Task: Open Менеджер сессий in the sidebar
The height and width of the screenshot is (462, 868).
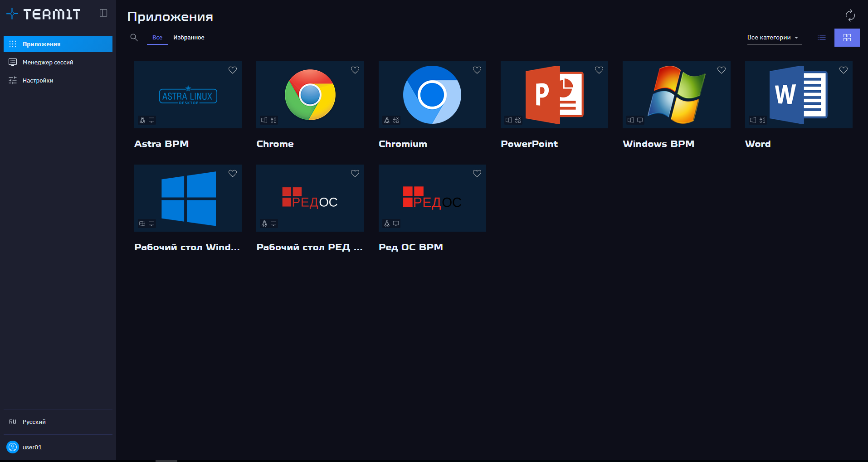Action: tap(58, 62)
